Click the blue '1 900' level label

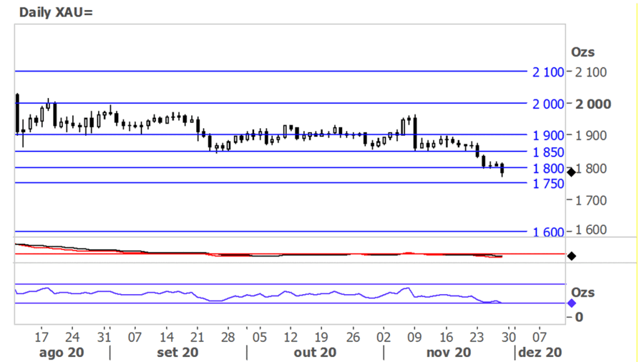548,135
